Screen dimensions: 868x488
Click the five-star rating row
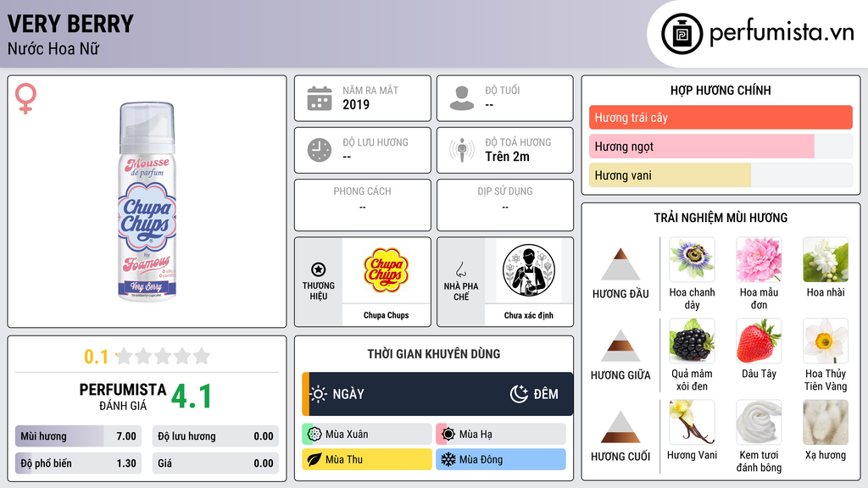pyautogui.click(x=163, y=356)
